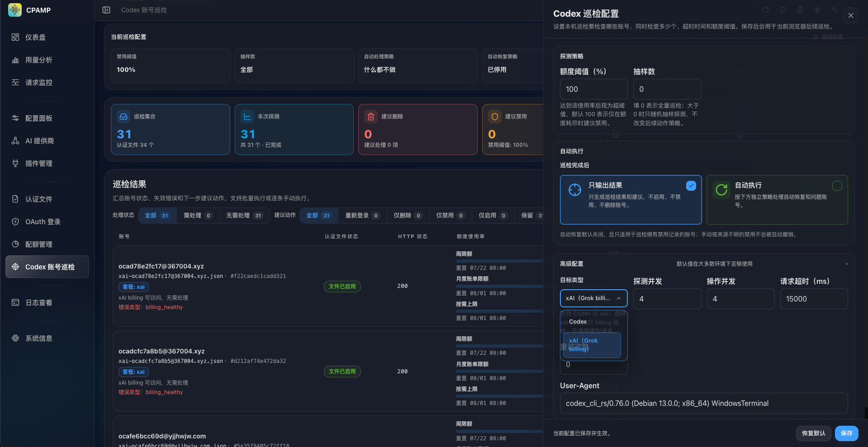Viewport: 868px width, 447px height.
Task: Click the 额度阈值 (%) input field
Action: [x=594, y=89]
